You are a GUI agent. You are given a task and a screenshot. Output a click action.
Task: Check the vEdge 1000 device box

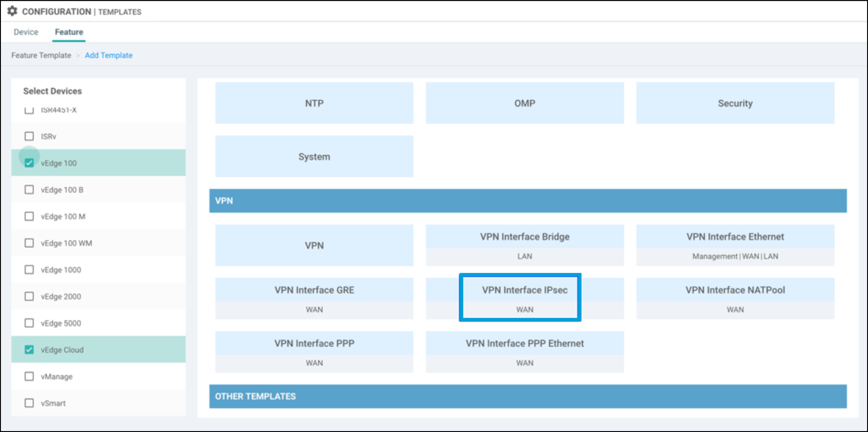pos(29,270)
